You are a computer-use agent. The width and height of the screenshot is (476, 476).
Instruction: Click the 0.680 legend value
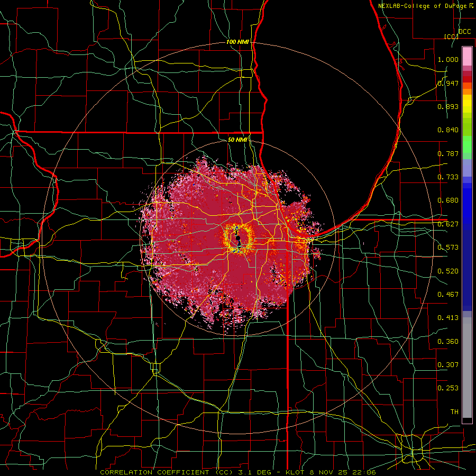tap(448, 200)
